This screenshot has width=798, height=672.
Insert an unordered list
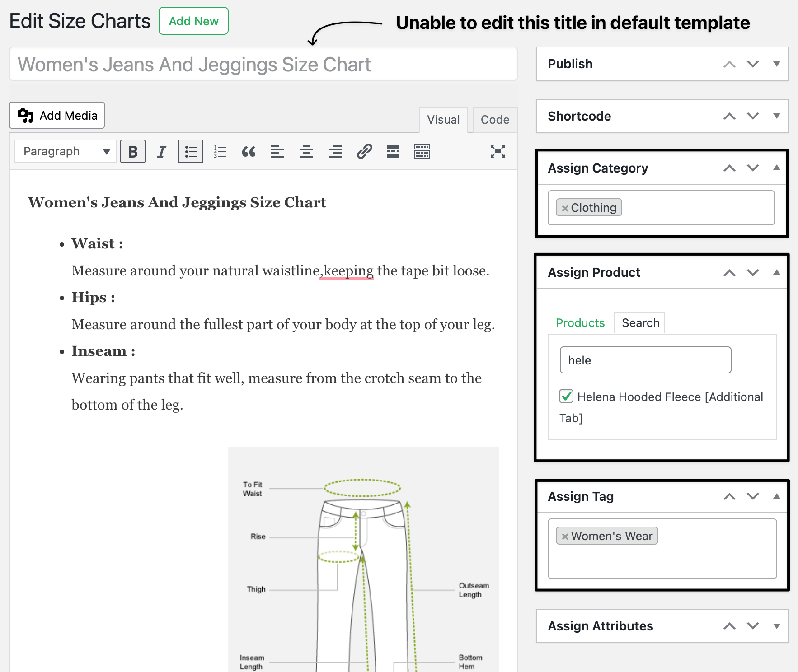(190, 151)
